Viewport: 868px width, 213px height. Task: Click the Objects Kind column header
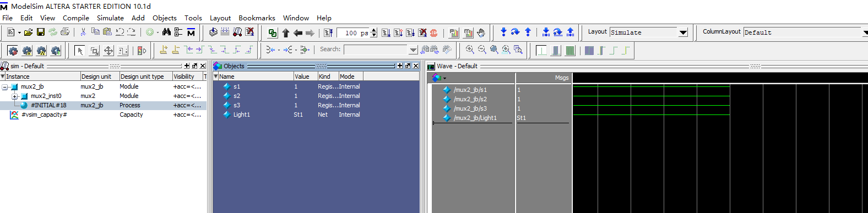click(x=328, y=77)
